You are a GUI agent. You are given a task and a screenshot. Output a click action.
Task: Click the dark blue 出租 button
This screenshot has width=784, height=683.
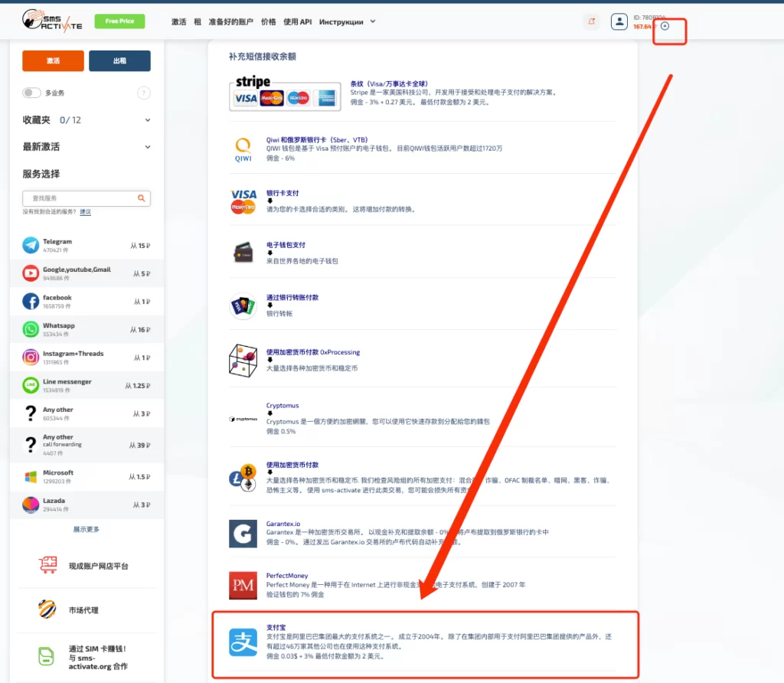click(119, 60)
